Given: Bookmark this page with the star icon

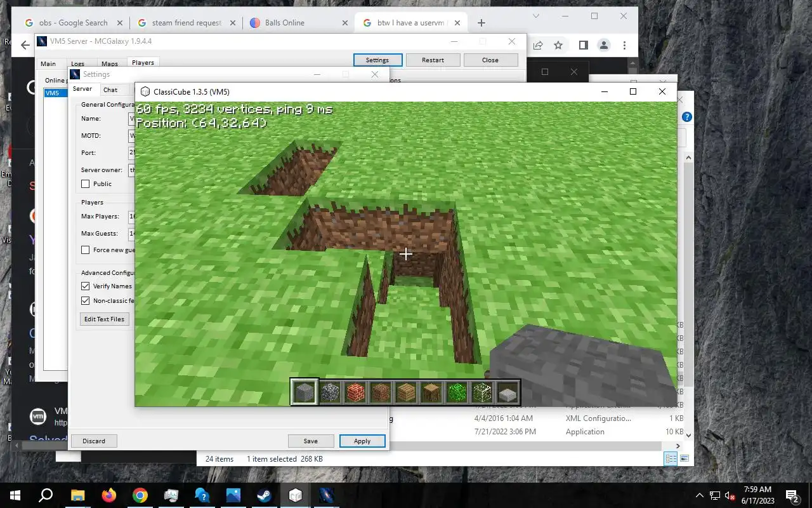Looking at the screenshot, I should coord(558,45).
